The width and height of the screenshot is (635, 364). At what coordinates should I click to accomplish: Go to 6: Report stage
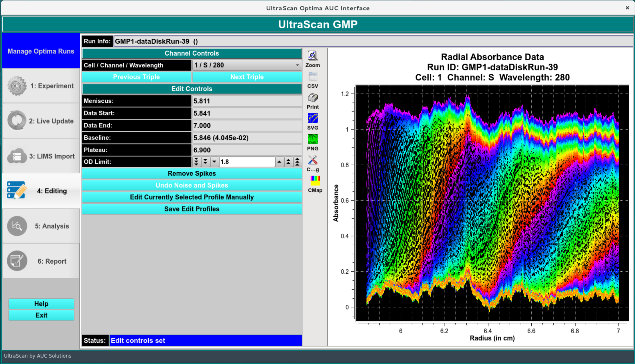[x=41, y=261]
